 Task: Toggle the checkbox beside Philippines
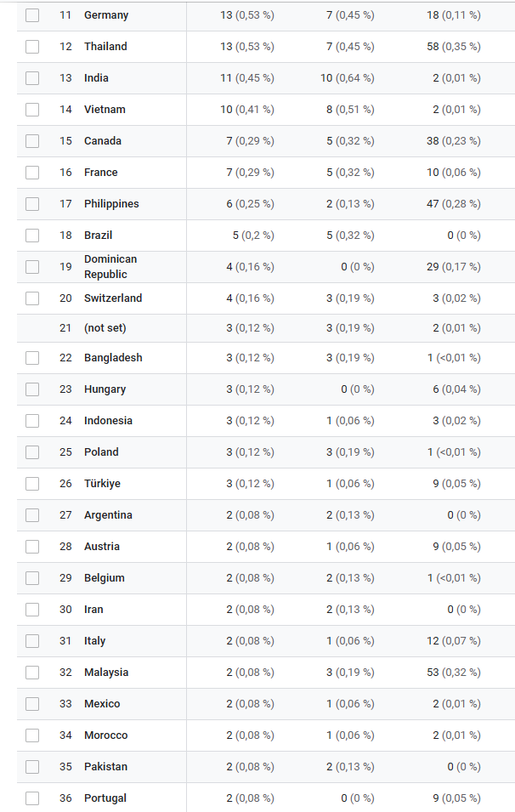point(32,204)
